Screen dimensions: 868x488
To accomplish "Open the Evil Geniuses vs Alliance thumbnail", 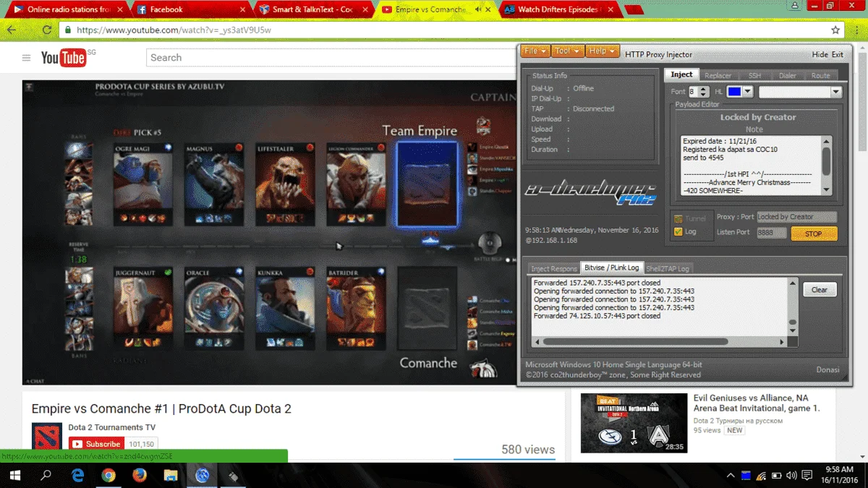I will pyautogui.click(x=634, y=423).
